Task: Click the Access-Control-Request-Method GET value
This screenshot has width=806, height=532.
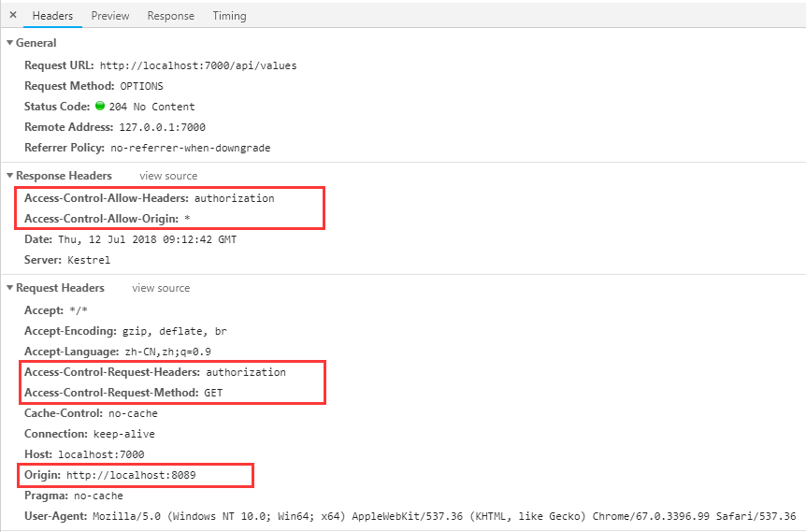Action: click(x=213, y=393)
